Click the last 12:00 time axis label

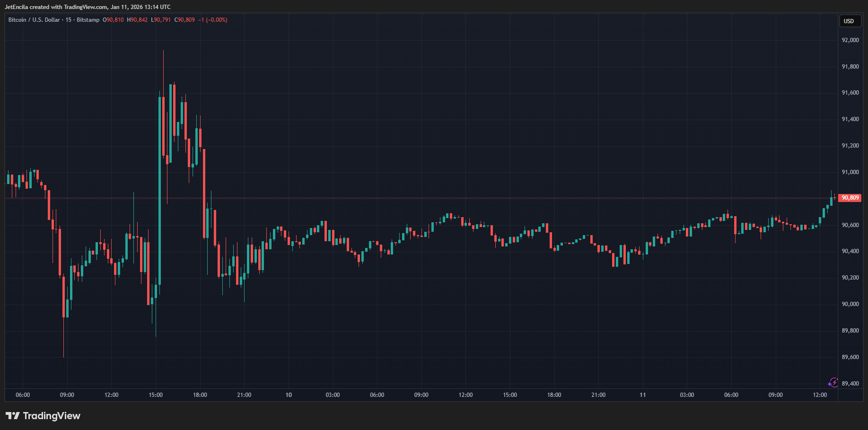(820, 395)
